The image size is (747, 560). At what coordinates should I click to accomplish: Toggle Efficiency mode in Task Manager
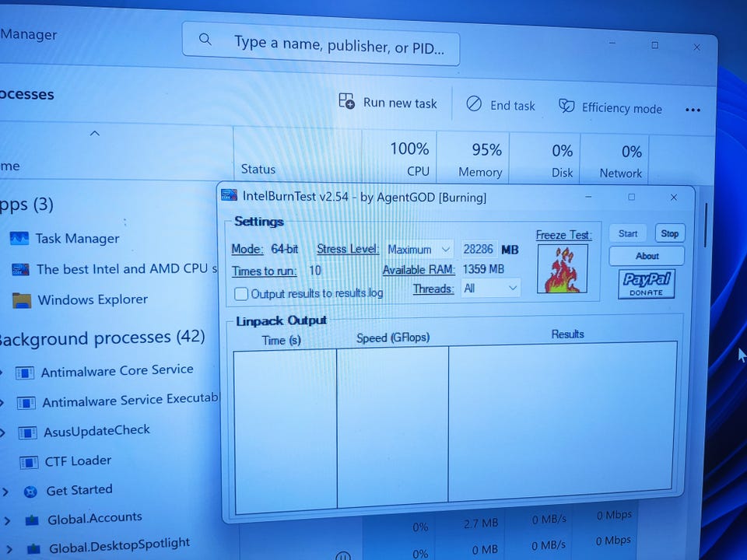[610, 107]
